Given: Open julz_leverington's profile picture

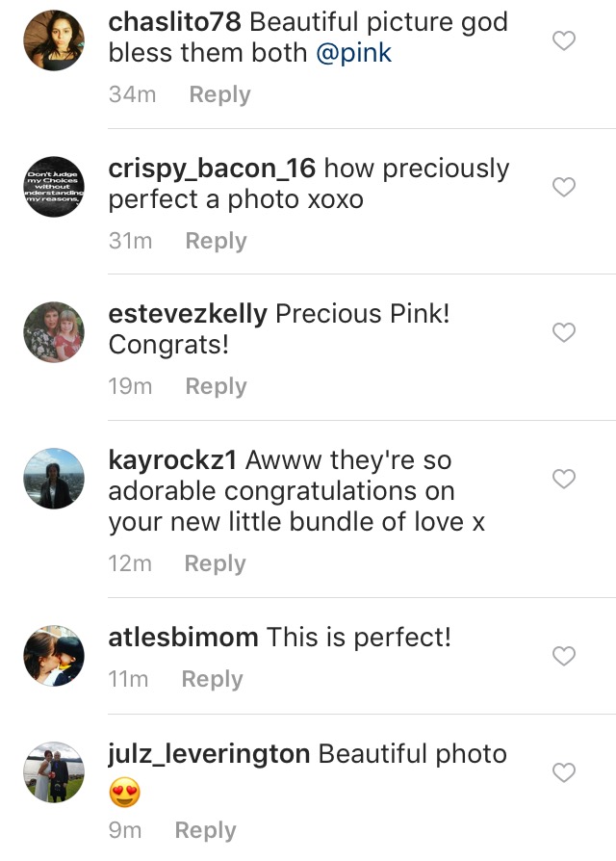Looking at the screenshot, I should pos(54,772).
